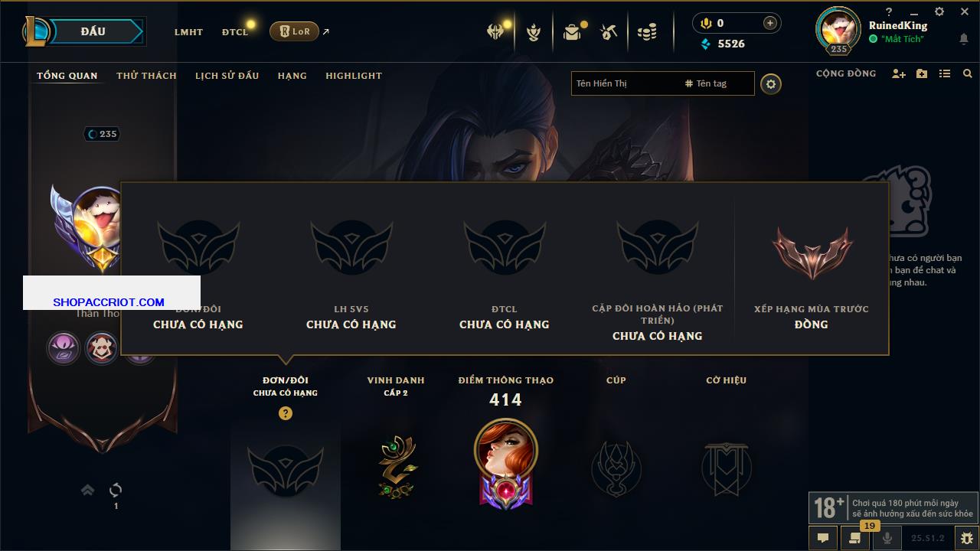Open the bug report icon

pyautogui.click(x=965, y=538)
